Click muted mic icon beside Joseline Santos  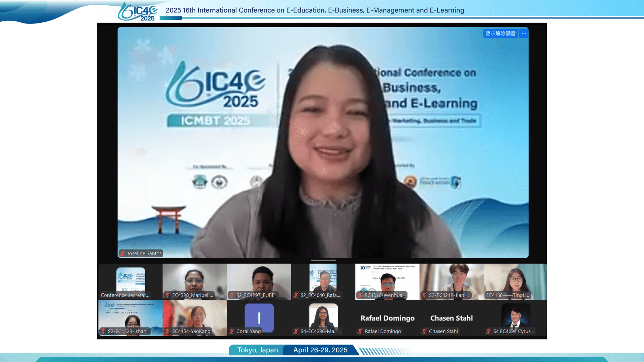pos(123,253)
